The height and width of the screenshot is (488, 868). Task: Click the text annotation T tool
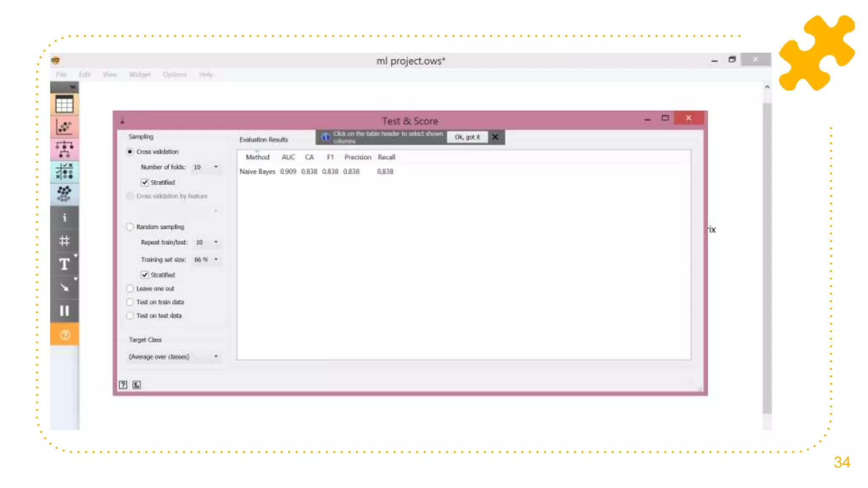click(64, 264)
